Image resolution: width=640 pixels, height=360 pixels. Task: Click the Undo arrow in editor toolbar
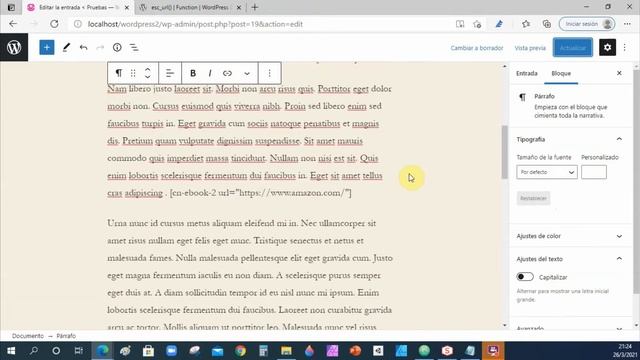point(83,48)
